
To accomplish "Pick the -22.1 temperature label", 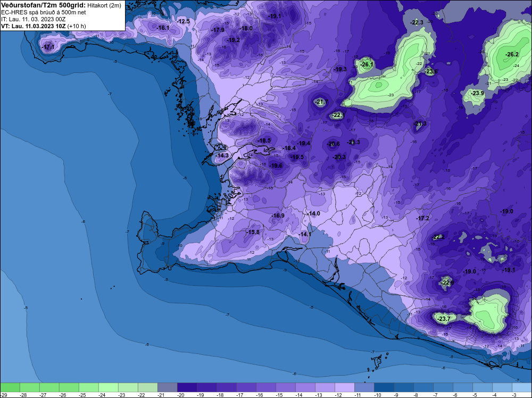I will click(338, 115).
